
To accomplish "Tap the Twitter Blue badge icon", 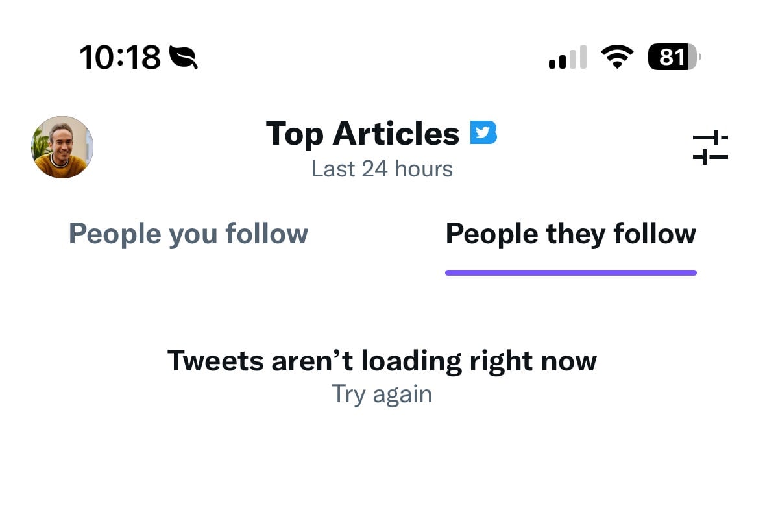I will pos(483,132).
